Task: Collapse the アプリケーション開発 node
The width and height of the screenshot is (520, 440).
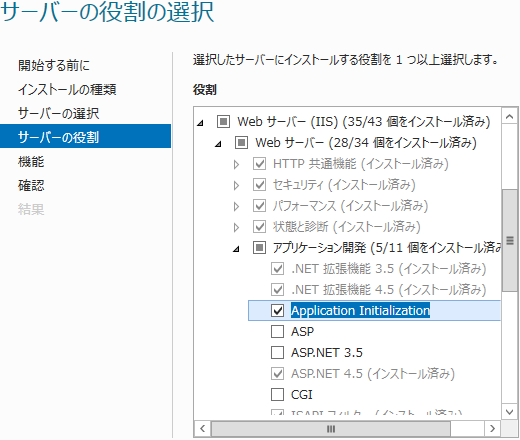Action: click(236, 249)
